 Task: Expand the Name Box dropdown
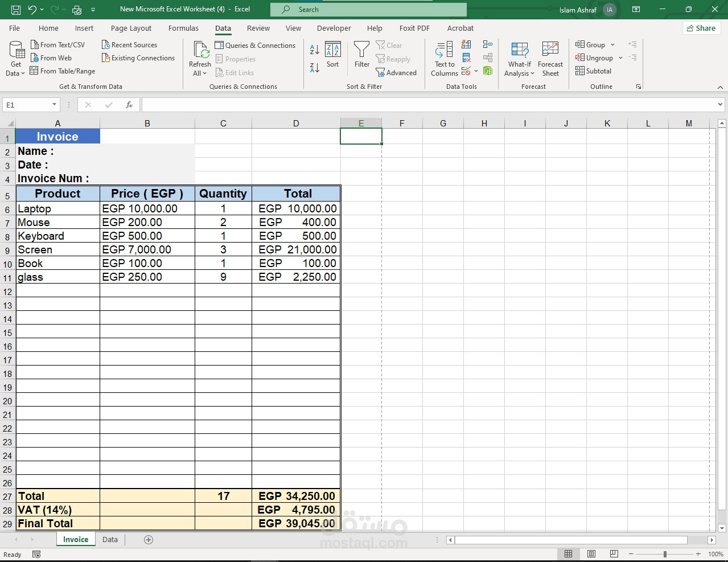(x=55, y=105)
